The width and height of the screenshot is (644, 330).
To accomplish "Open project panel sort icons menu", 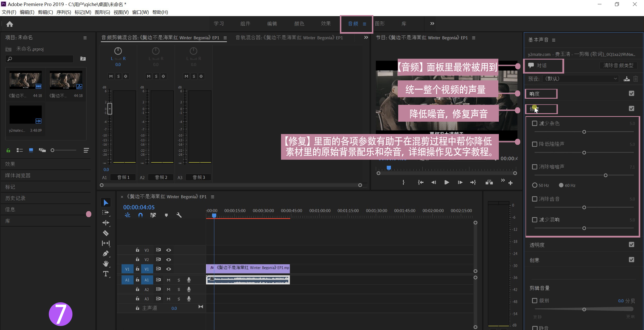I will pyautogui.click(x=86, y=150).
